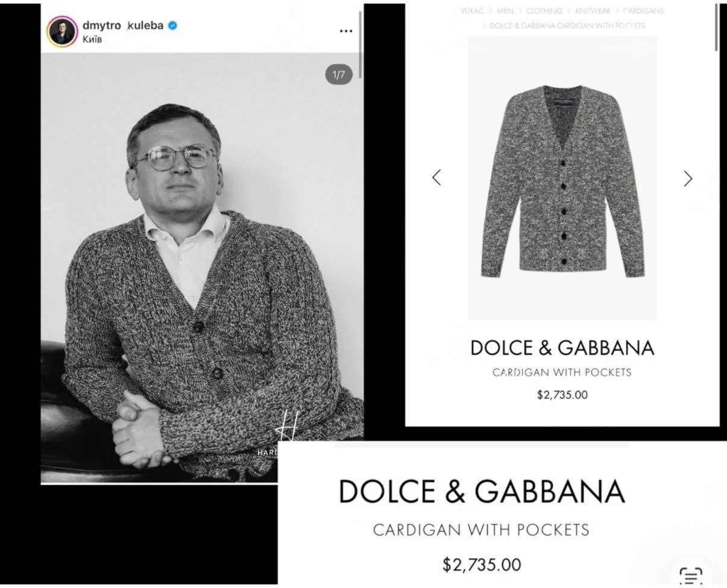Screen dimensions: 727x588
Task: Open the Київ location tag
Action: pos(92,40)
